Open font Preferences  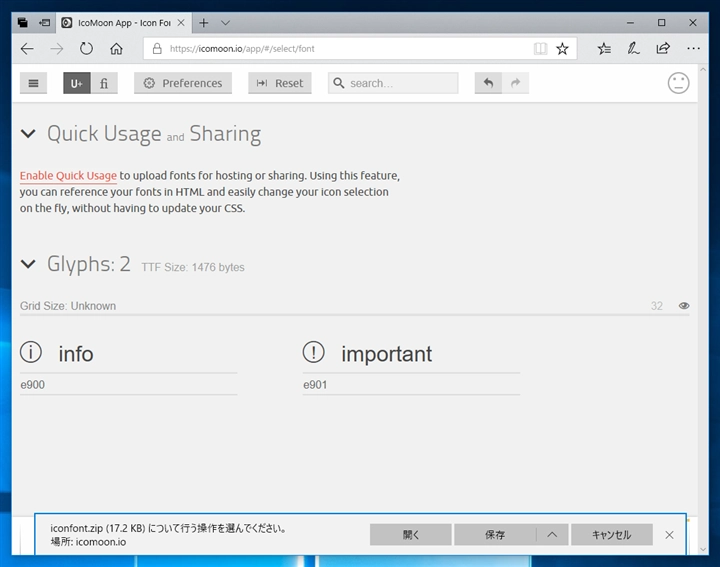(x=183, y=83)
